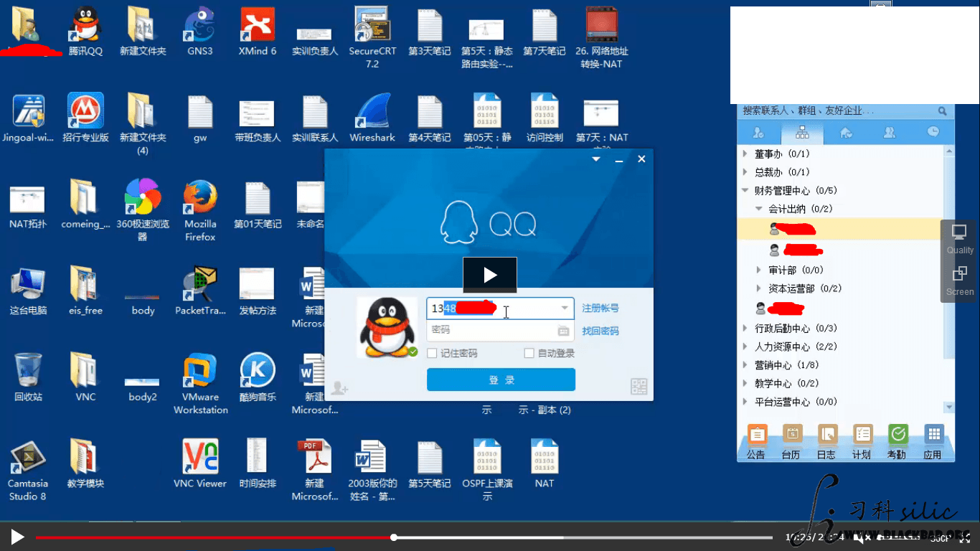Open the soft keyboard icon in password field
Screen dimensions: 980x551
[563, 330]
